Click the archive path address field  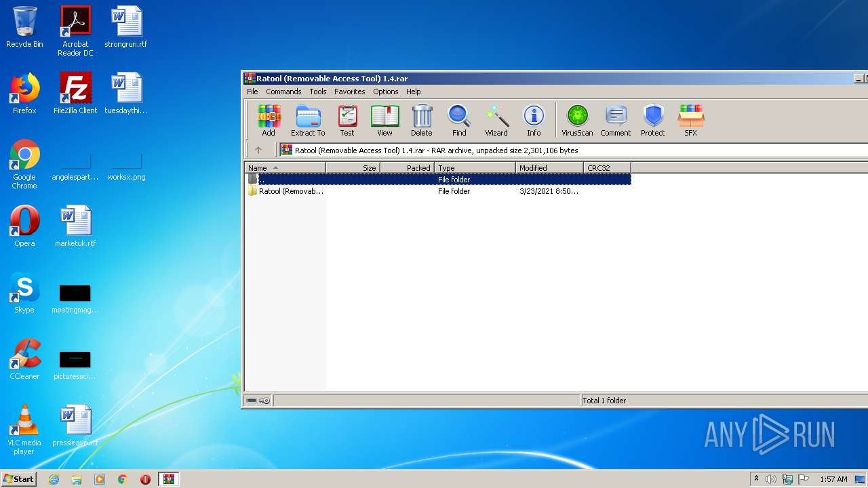click(x=573, y=150)
